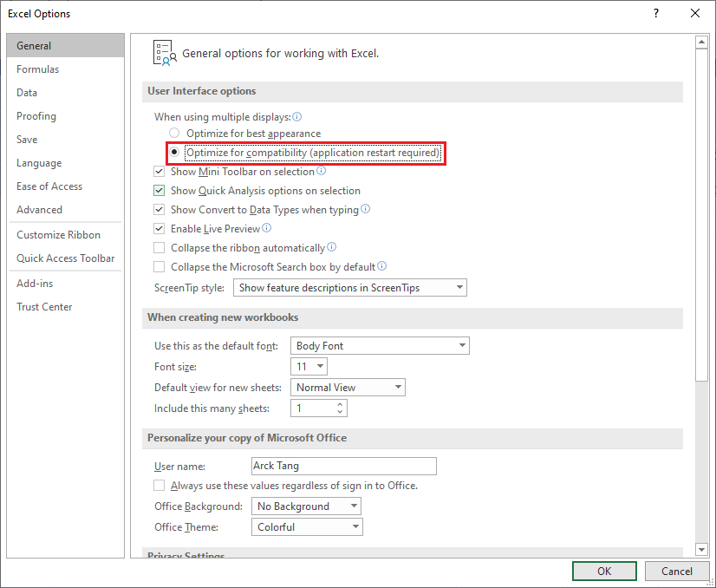Open the Save category

coord(65,140)
